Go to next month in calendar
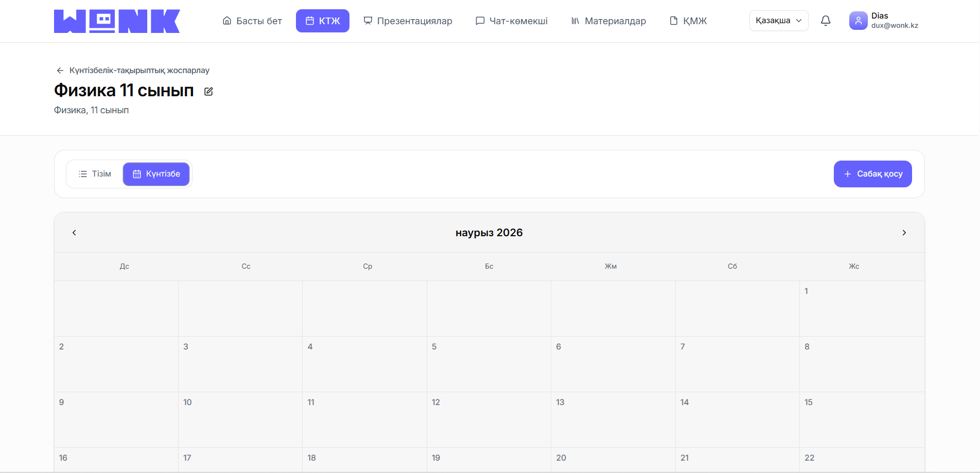980x473 pixels. click(904, 233)
